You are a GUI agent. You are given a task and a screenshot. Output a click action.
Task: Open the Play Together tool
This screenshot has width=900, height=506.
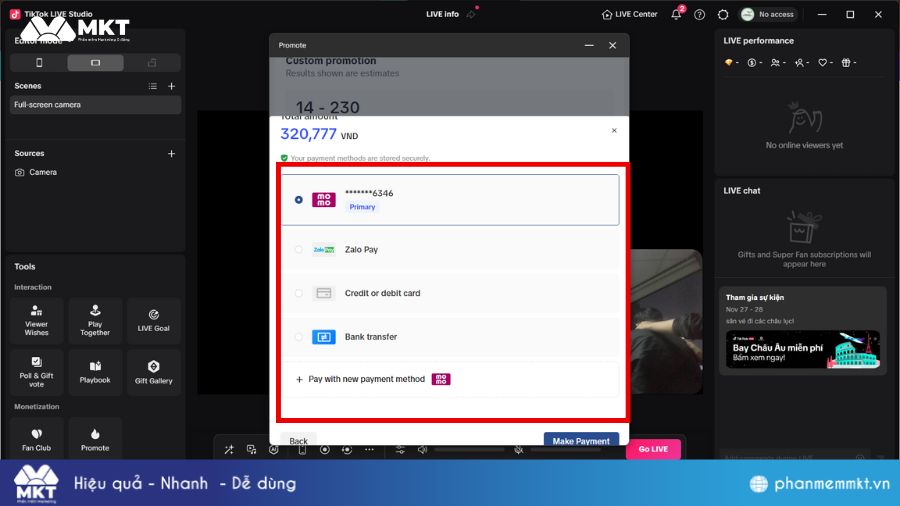(x=95, y=321)
